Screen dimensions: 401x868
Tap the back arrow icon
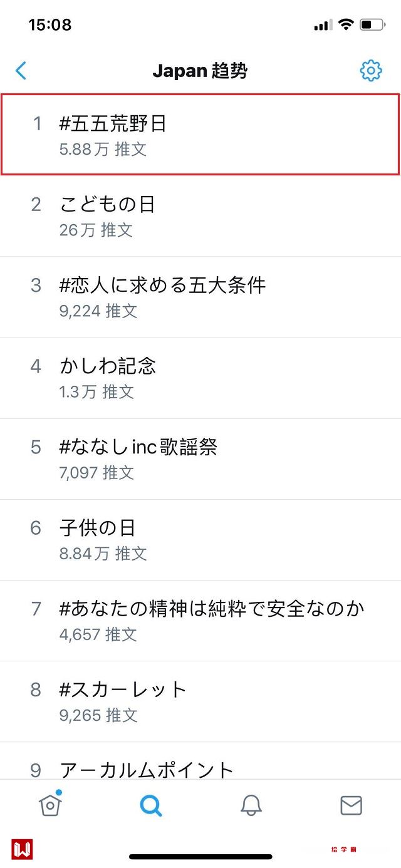coord(21,71)
